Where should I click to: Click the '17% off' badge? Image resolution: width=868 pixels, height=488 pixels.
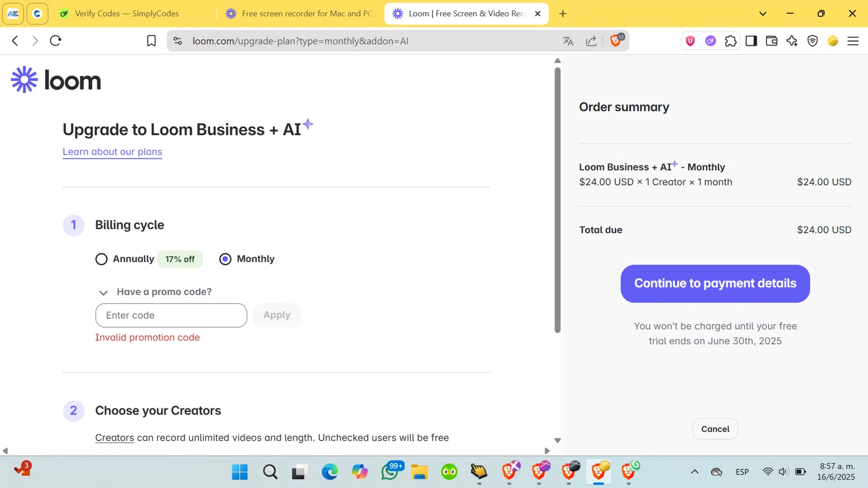pos(180,259)
